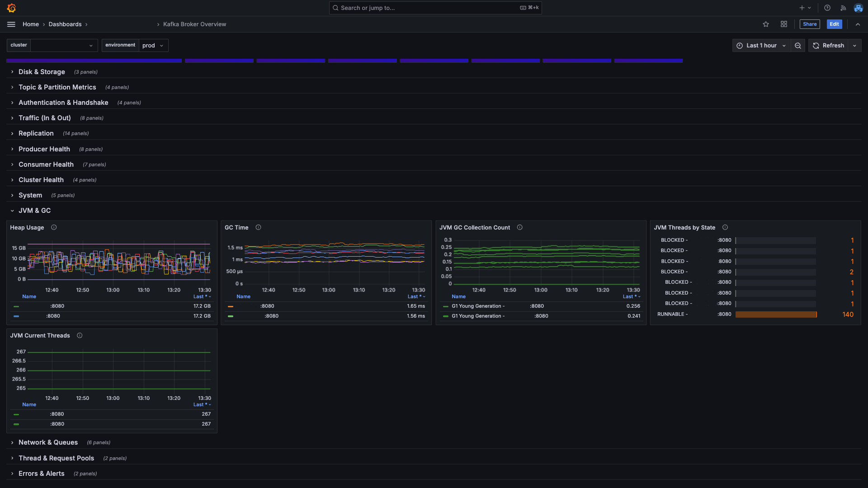Expand the Replication row
The width and height of the screenshot is (868, 488).
click(36, 133)
